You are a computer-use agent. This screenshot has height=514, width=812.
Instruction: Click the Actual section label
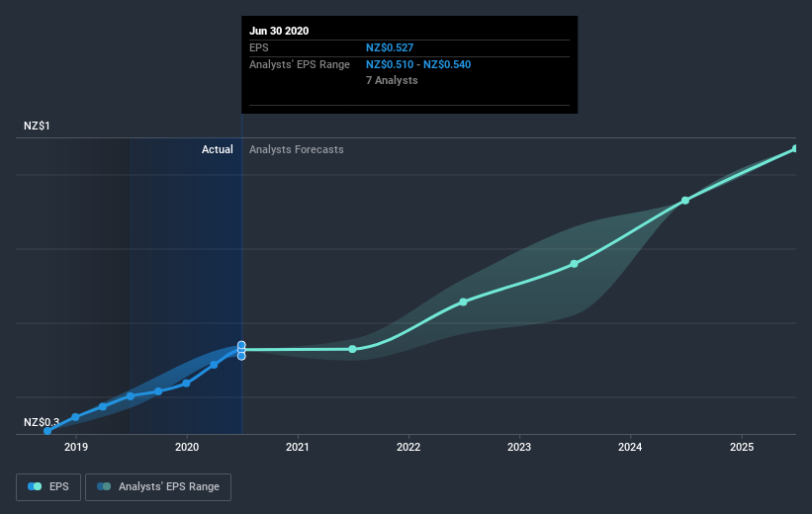[x=218, y=149]
